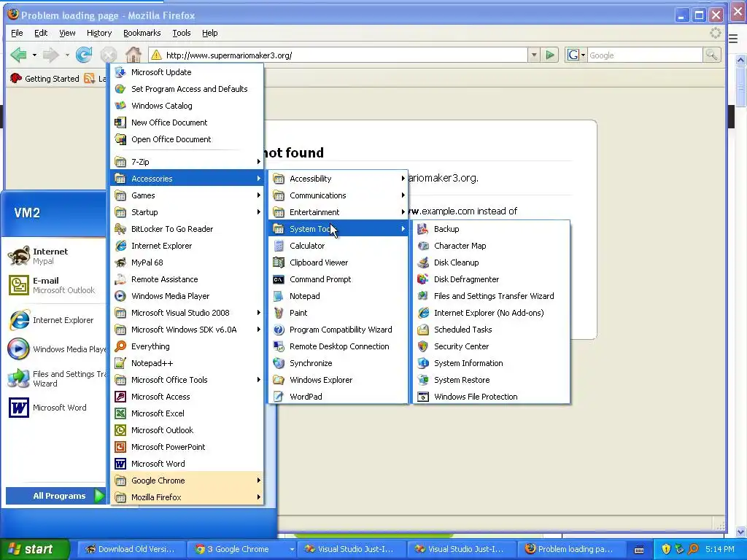Viewport: 747px width, 560px height.
Task: Expand Microsoft Windows SDK v6.0A folder
Action: point(187,330)
